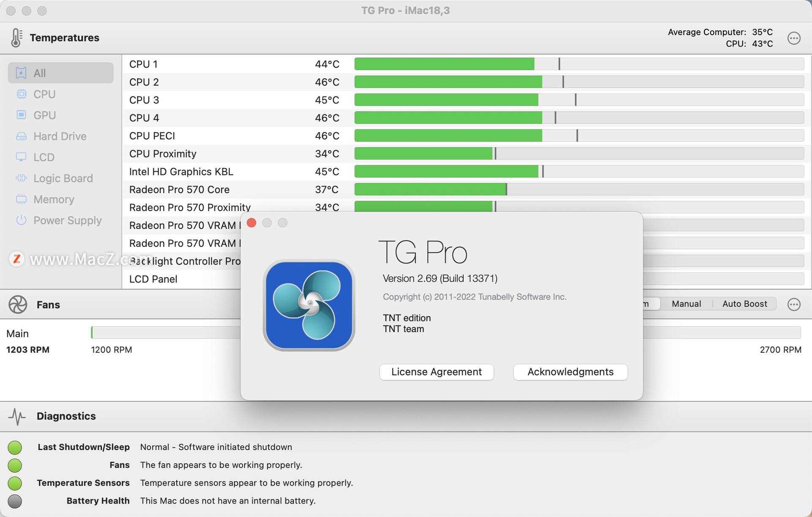Select the Logic Board category label

point(63,179)
